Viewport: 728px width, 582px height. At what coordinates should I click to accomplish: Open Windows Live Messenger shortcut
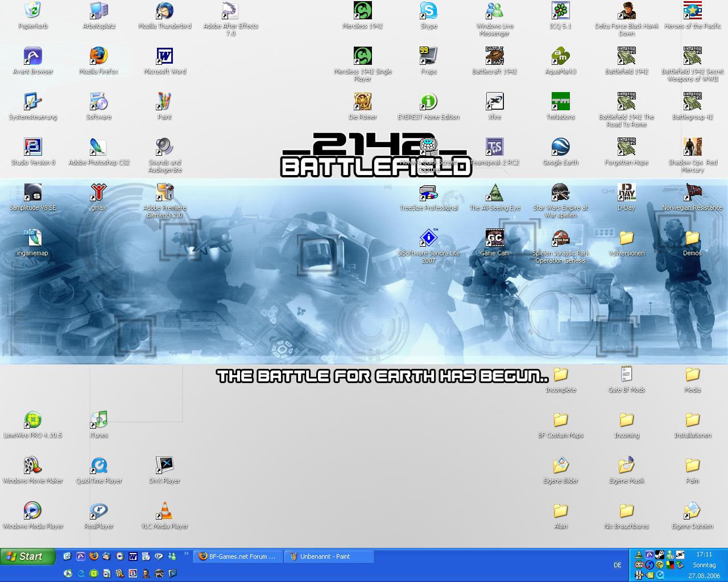click(495, 10)
